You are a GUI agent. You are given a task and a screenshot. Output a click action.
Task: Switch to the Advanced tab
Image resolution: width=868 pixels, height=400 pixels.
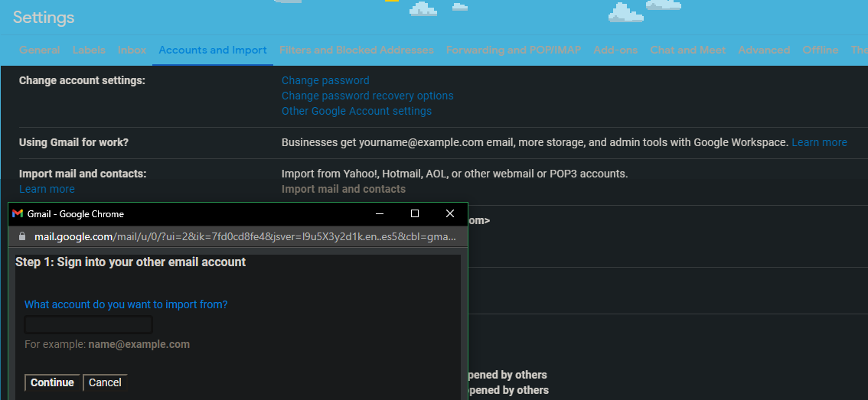(764, 50)
